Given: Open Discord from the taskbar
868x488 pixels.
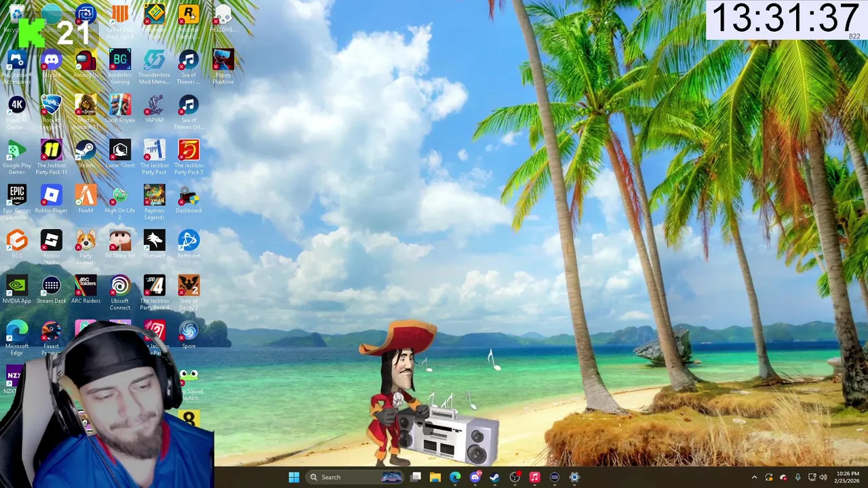Looking at the screenshot, I should [x=475, y=477].
